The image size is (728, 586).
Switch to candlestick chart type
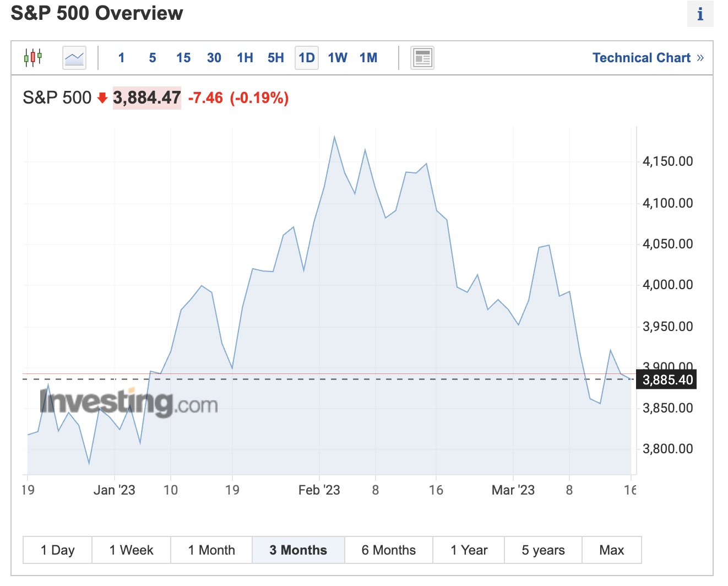pos(33,57)
